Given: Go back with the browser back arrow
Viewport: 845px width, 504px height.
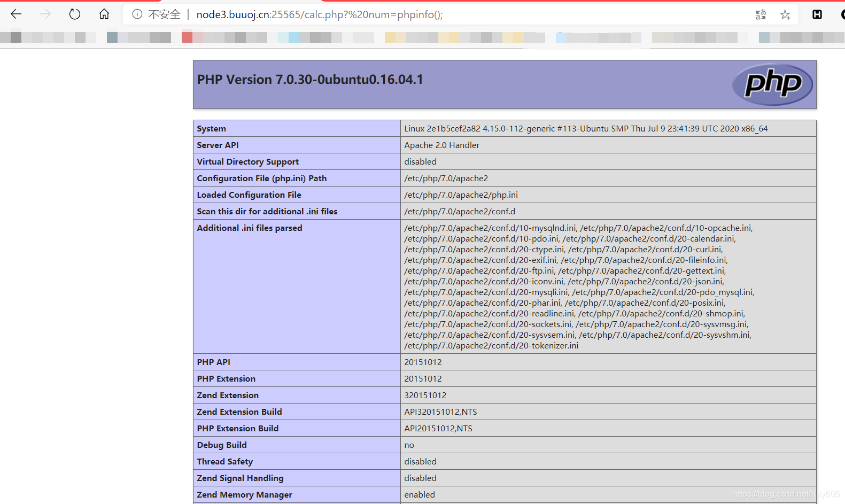Looking at the screenshot, I should (16, 14).
